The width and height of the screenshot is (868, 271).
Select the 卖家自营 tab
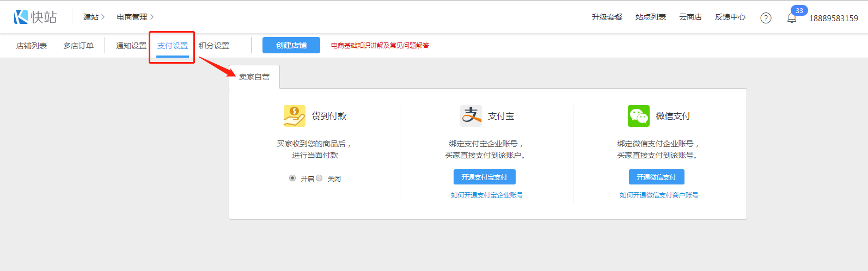pos(254,77)
